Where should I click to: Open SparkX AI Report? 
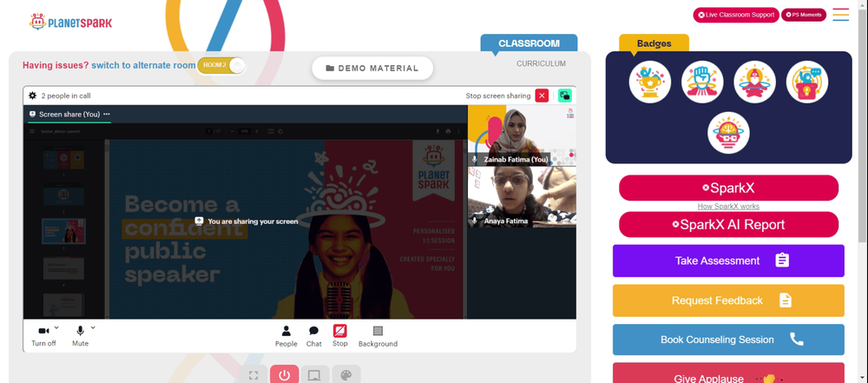point(728,224)
